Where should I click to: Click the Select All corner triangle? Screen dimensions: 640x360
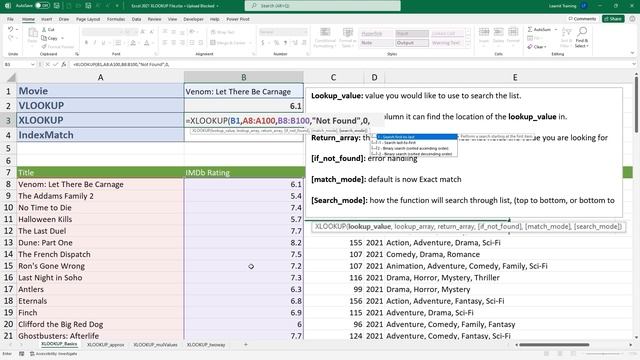pyautogui.click(x=11, y=78)
